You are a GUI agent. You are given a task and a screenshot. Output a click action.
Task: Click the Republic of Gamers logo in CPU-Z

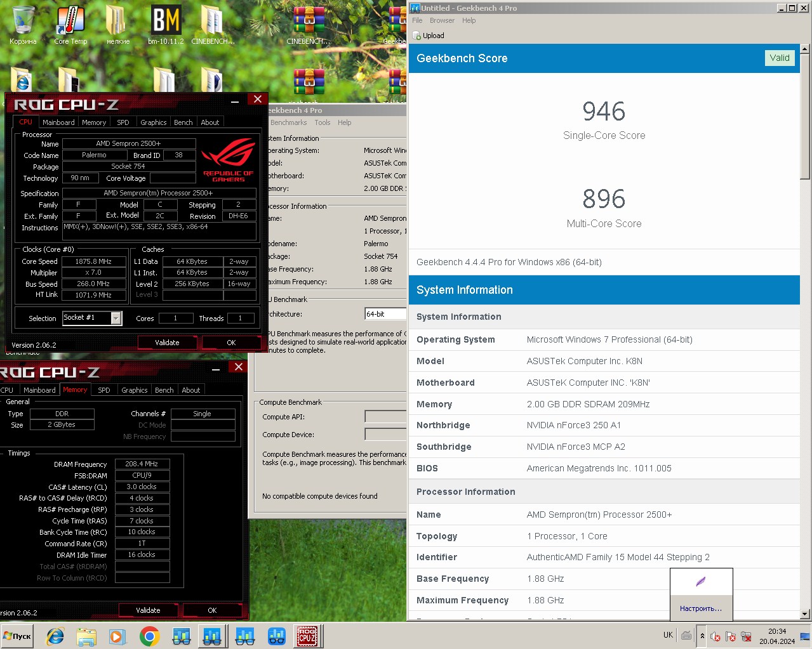pos(228,161)
